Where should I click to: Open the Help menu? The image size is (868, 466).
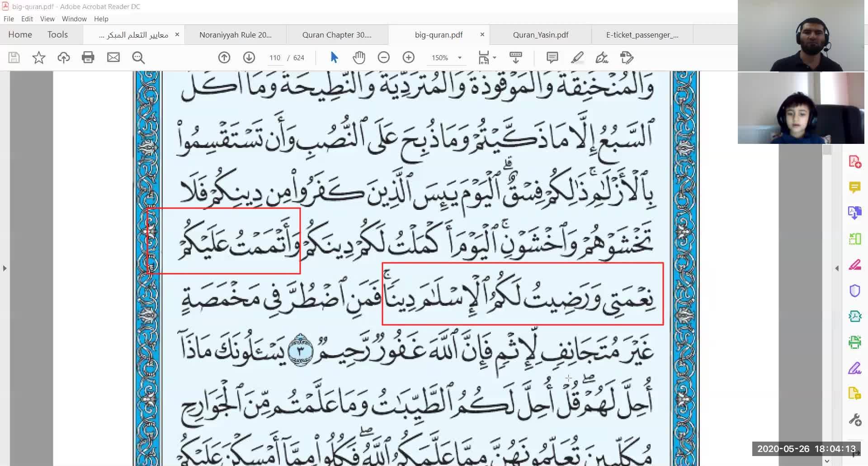point(101,19)
